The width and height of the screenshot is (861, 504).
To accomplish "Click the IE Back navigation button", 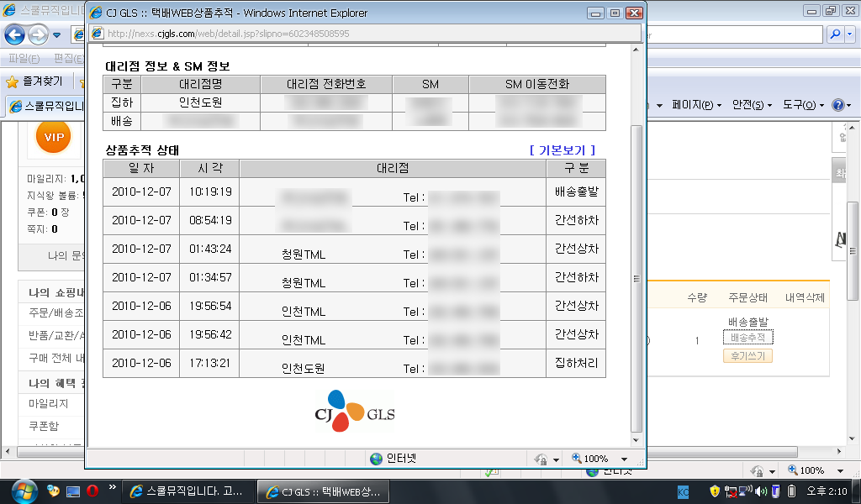I will 15,35.
